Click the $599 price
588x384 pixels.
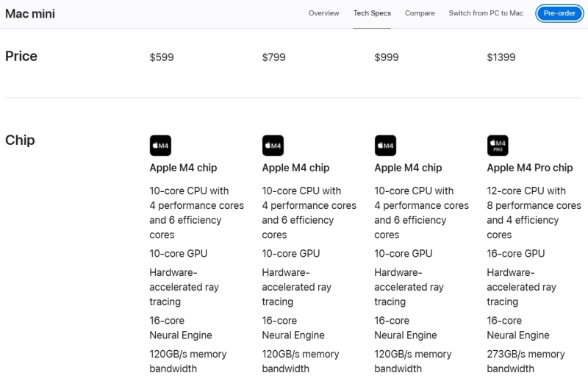click(x=162, y=57)
